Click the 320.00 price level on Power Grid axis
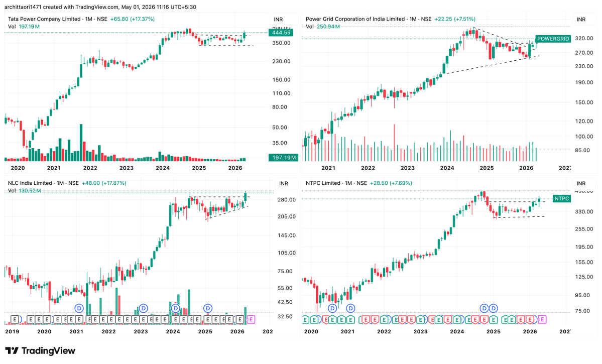Viewport: 602px width, 364px height. tap(584, 38)
